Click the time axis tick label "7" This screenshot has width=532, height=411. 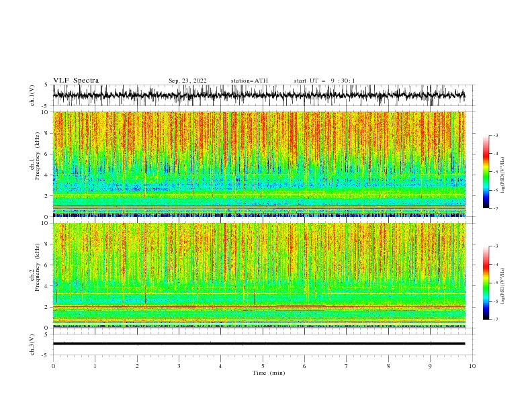pos(347,366)
